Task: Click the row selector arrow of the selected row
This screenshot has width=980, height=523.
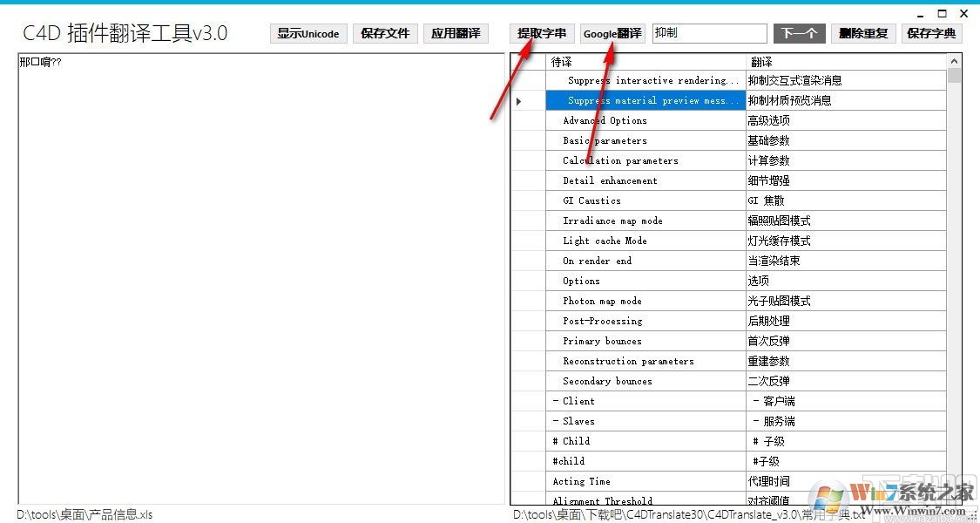Action: (519, 101)
